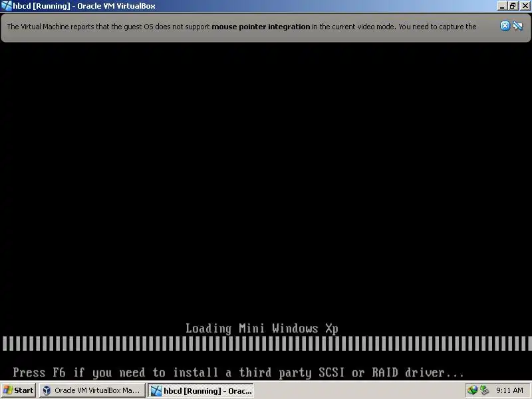The height and width of the screenshot is (399, 532).
Task: Click the network connection tray icon
Action: point(484,390)
